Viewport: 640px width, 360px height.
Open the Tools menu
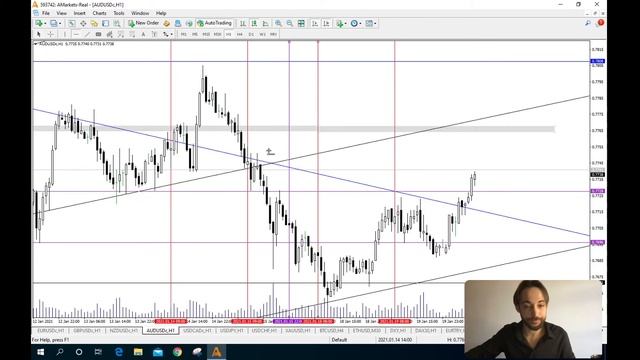point(119,13)
